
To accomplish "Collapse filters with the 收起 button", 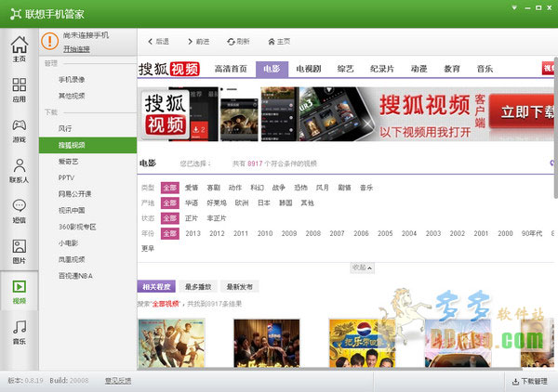I will tap(362, 268).
